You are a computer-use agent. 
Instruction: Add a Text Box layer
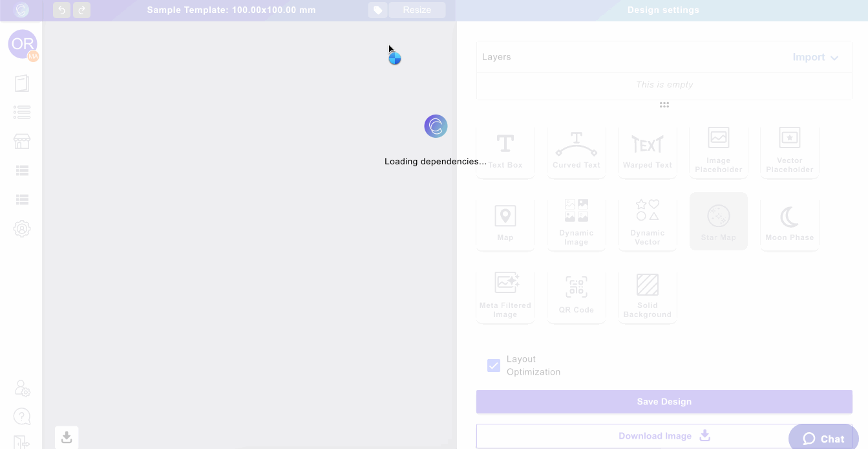[x=505, y=151]
